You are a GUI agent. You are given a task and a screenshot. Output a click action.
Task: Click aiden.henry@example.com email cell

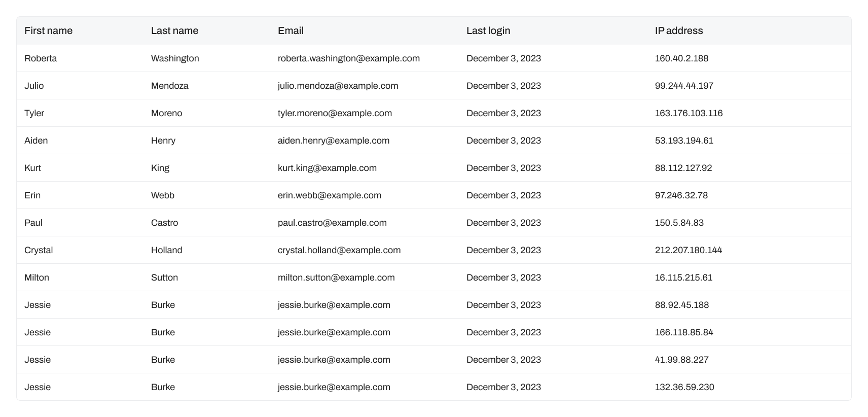coord(333,141)
